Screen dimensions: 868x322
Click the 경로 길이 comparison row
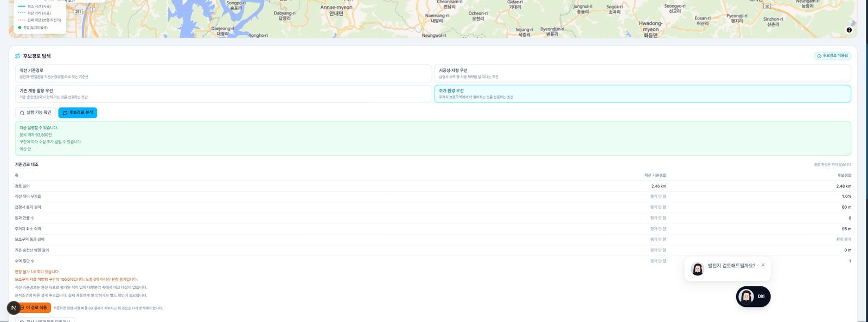coord(433,186)
